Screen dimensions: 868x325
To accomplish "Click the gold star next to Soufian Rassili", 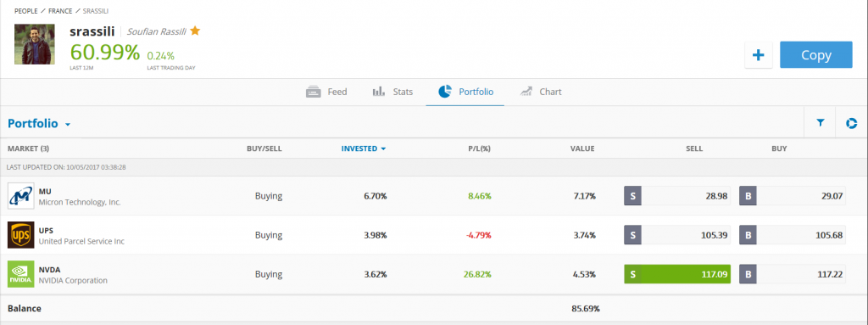I will (195, 31).
